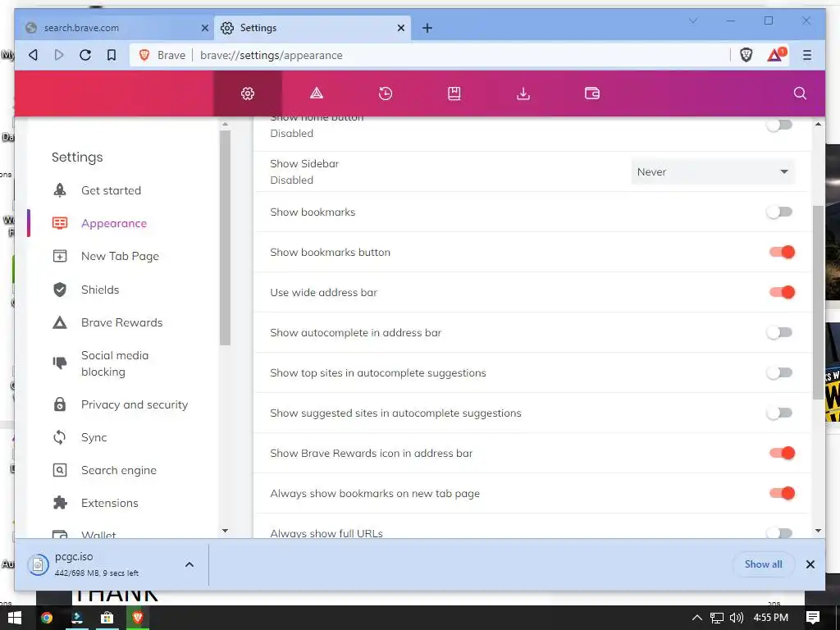Click the sidebar scroll down arrow
The height and width of the screenshot is (630, 840).
pyautogui.click(x=225, y=531)
